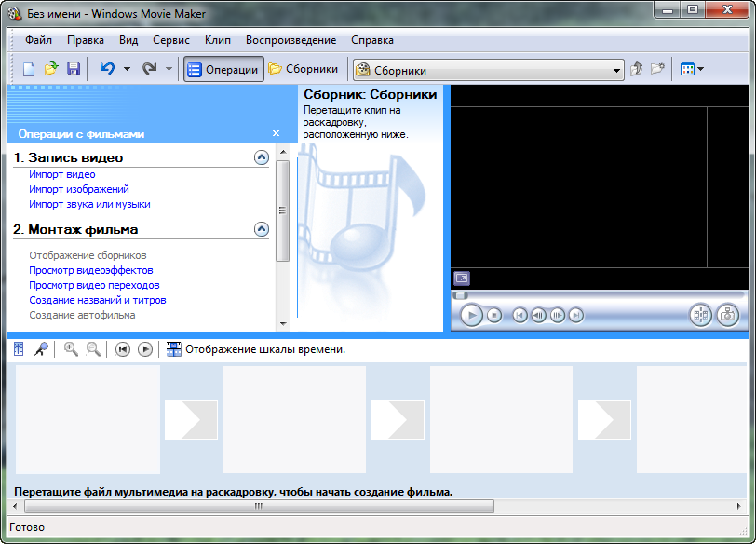The height and width of the screenshot is (544, 756).
Task: Open the Клип menu
Action: (x=218, y=40)
